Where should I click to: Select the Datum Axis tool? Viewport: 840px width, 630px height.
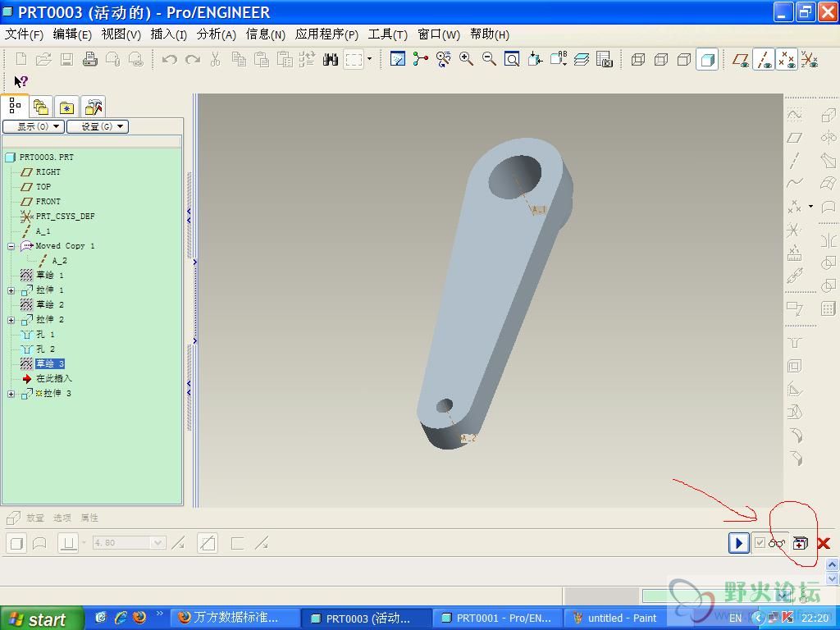click(x=794, y=160)
